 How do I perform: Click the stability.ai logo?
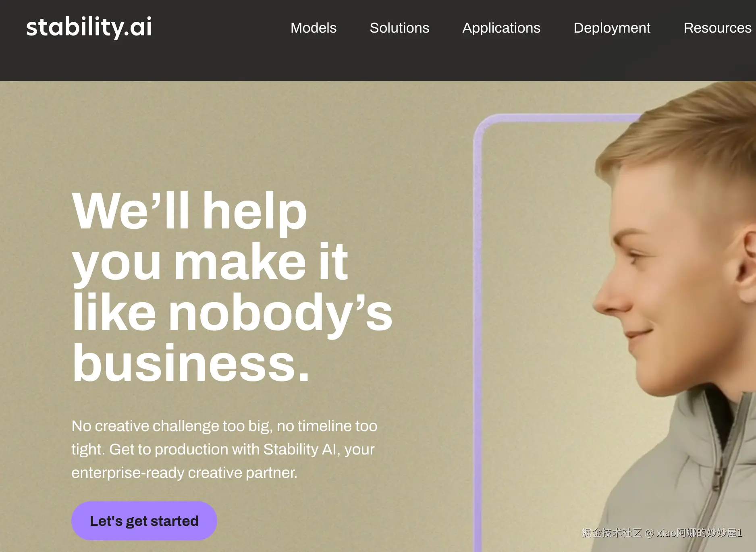point(89,27)
